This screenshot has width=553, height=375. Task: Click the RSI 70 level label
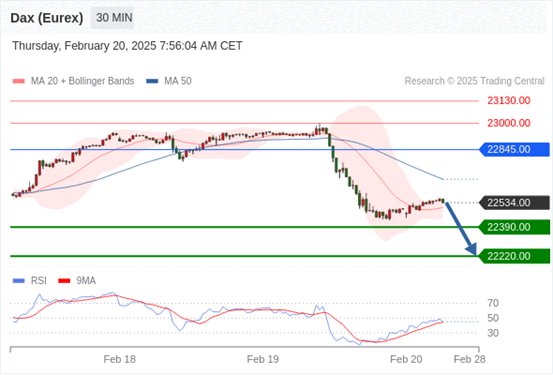point(493,303)
